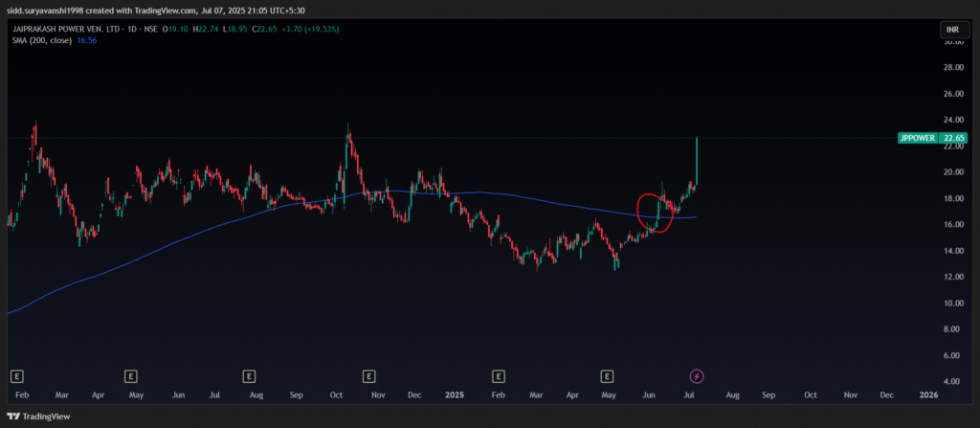Click the change value +3.70 (+19.53%)
The height and width of the screenshot is (428, 980).
click(x=311, y=29)
